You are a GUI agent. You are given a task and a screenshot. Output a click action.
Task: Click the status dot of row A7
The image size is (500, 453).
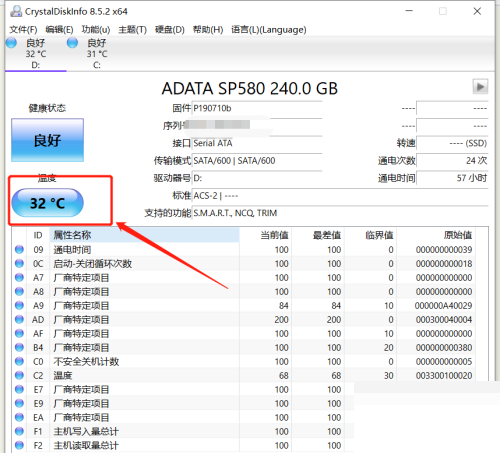click(19, 277)
